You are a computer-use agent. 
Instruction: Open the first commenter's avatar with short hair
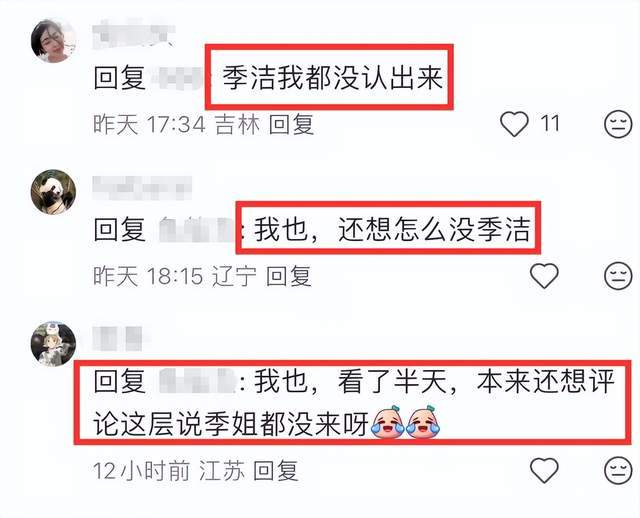[x=53, y=40]
